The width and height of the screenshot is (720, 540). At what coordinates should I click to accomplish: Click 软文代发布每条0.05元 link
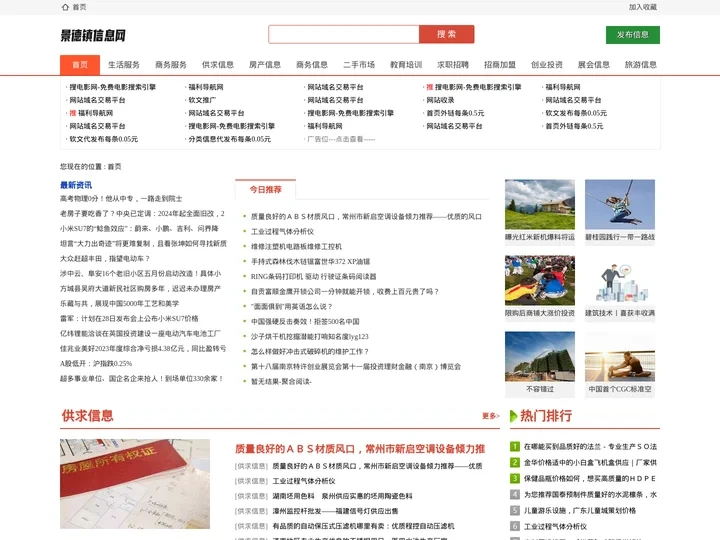click(x=103, y=139)
